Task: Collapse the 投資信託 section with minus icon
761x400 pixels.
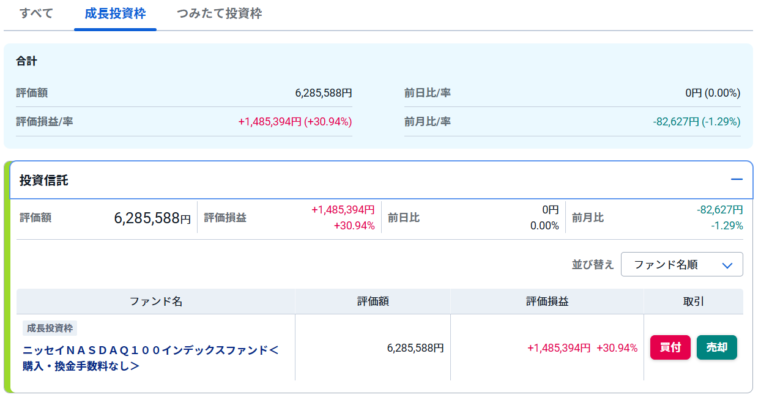Action: click(736, 180)
